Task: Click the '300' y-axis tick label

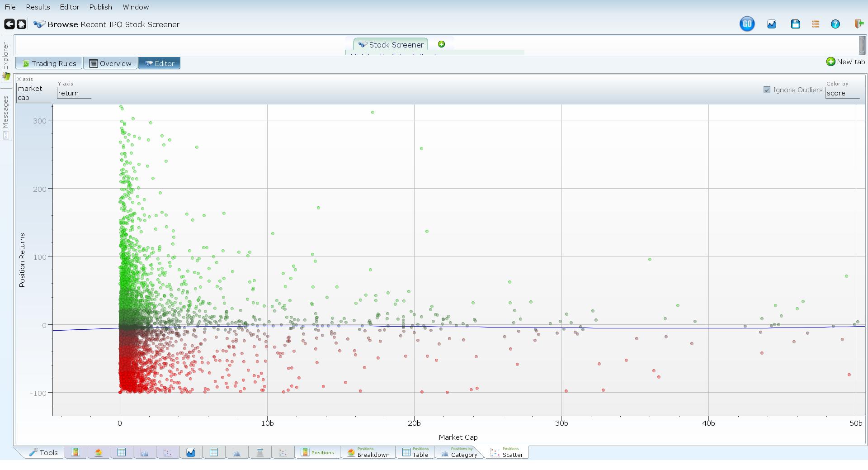Action: [x=40, y=120]
